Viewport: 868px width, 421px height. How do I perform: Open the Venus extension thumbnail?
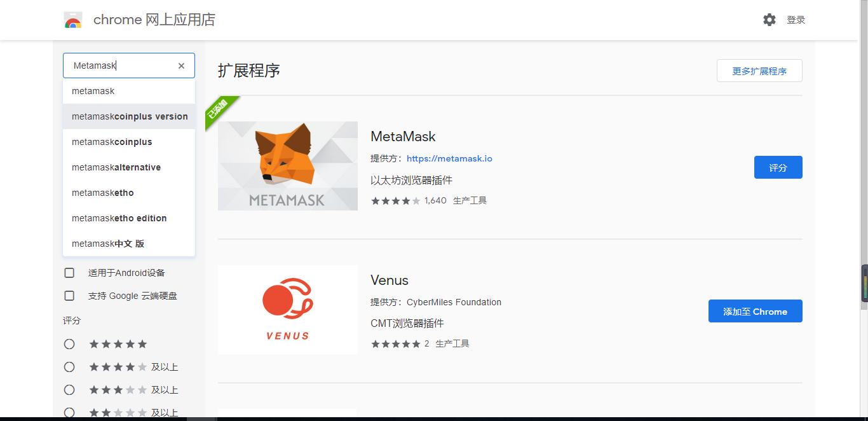point(288,310)
